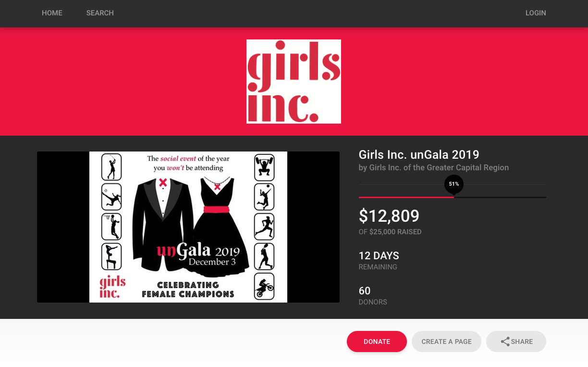Click the 51% progress bar marker
This screenshot has height=367, width=588.
(453, 184)
